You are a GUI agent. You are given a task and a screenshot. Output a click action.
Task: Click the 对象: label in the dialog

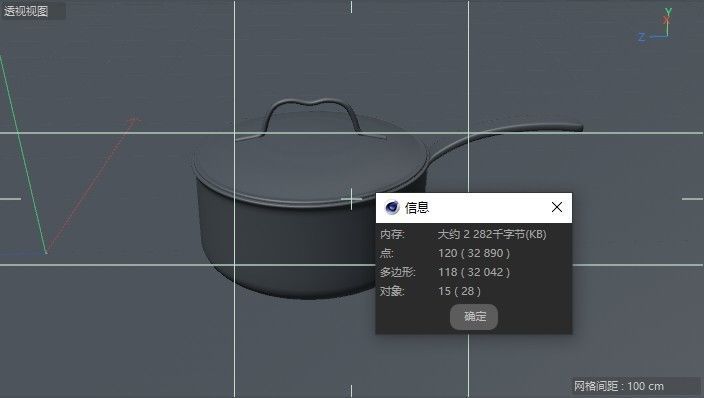[392, 291]
